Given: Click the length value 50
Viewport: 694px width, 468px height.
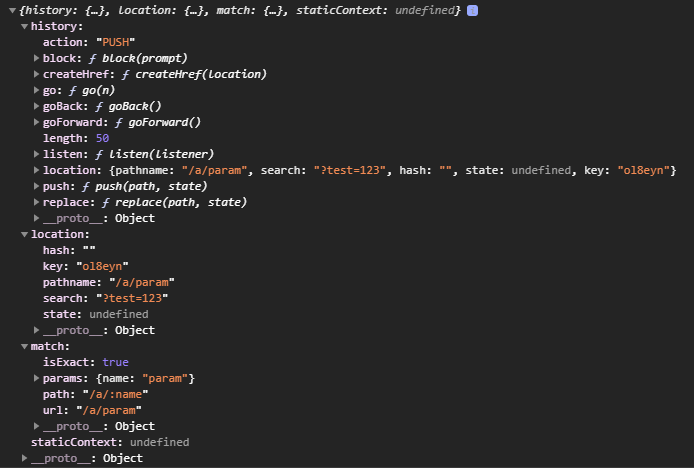Looking at the screenshot, I should (102, 138).
